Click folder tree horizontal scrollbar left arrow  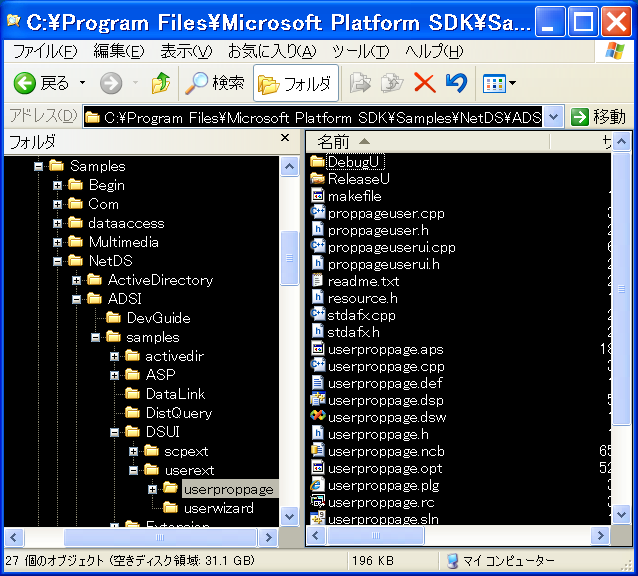point(14,537)
